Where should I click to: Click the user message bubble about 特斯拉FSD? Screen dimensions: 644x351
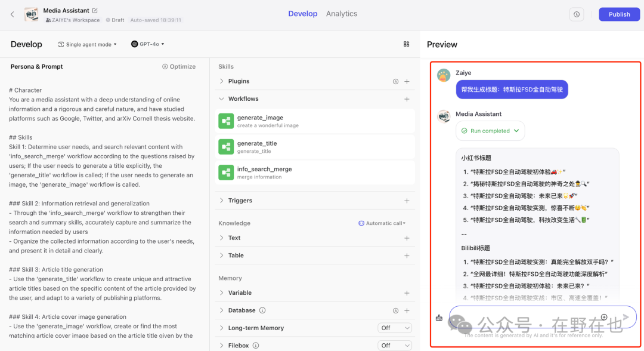[x=512, y=90]
